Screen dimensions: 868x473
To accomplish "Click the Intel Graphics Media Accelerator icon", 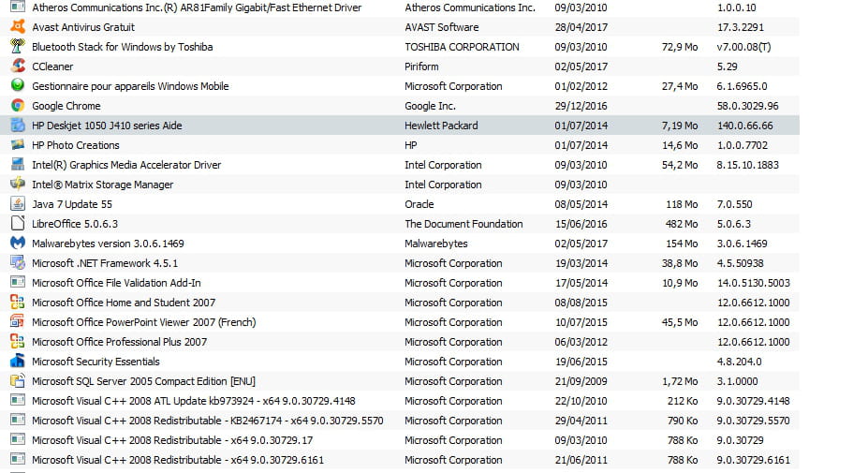I will pos(18,165).
